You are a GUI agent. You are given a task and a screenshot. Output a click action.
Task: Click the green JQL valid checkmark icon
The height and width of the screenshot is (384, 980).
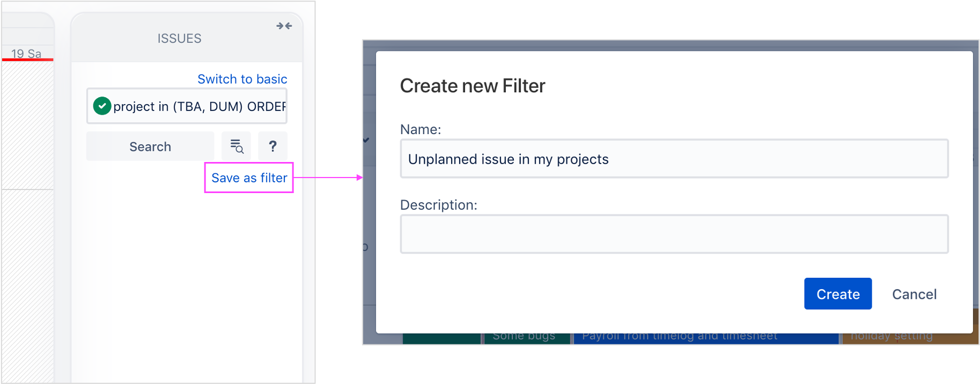102,106
